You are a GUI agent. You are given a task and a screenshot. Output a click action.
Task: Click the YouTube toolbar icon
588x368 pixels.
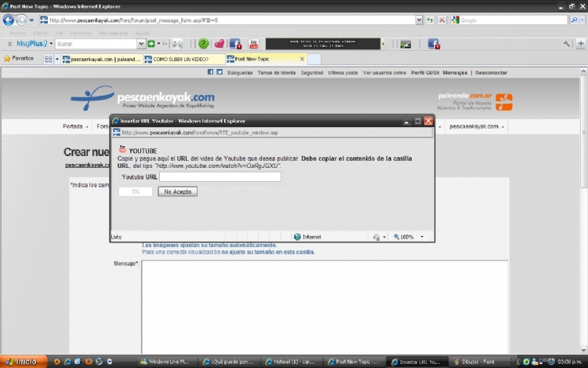[x=254, y=44]
